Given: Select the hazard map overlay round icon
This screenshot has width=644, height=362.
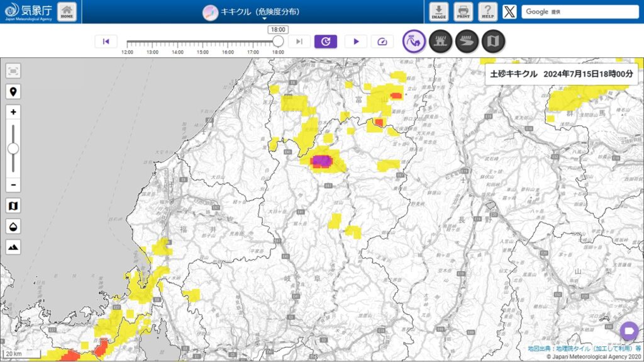Looking at the screenshot, I should pyautogui.click(x=493, y=41).
